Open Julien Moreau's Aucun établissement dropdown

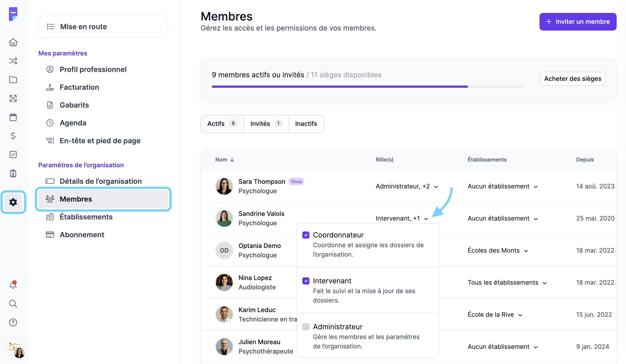point(502,347)
